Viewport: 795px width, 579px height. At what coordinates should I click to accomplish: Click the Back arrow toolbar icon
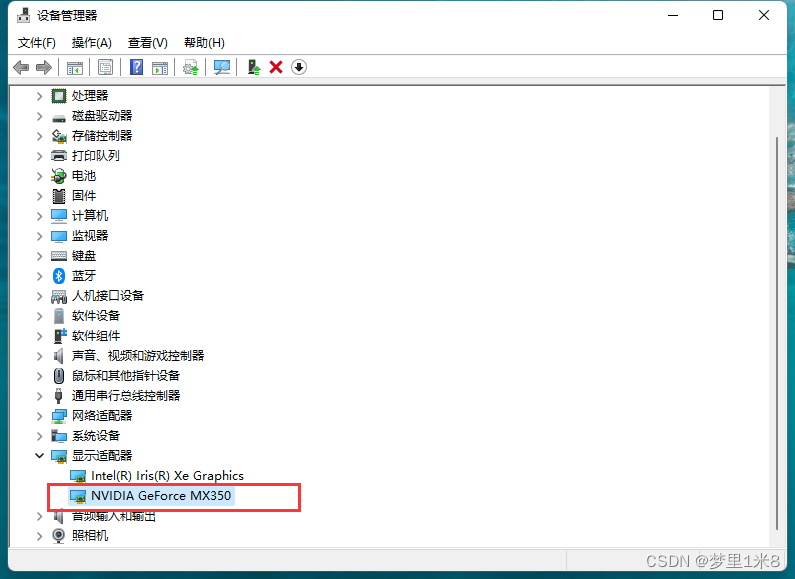pos(21,67)
